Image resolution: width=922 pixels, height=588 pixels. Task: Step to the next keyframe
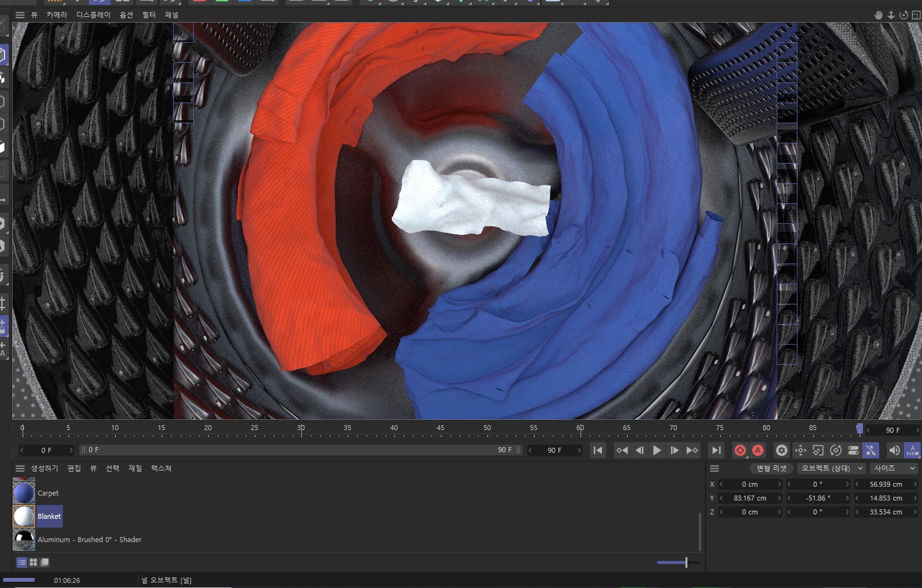[x=692, y=450]
